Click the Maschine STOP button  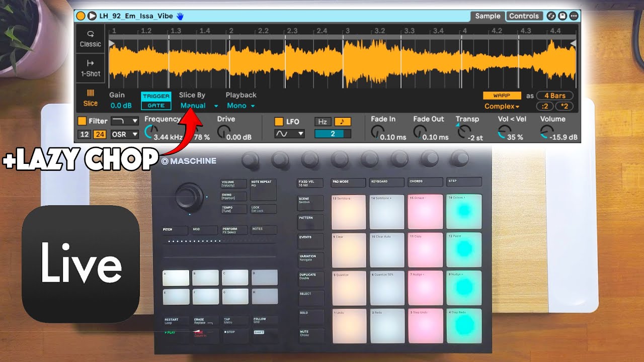236,336
